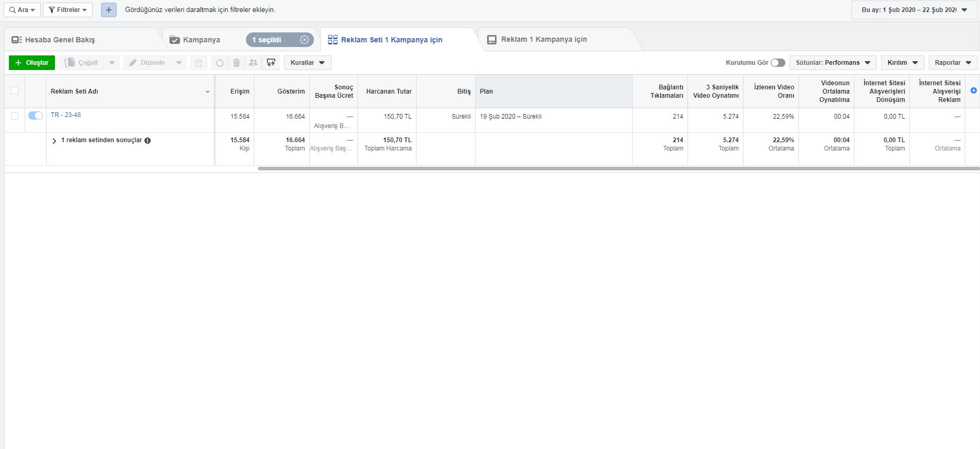
Task: Tick the checkbox for TR - 23-48 row
Action: pyautogui.click(x=15, y=116)
